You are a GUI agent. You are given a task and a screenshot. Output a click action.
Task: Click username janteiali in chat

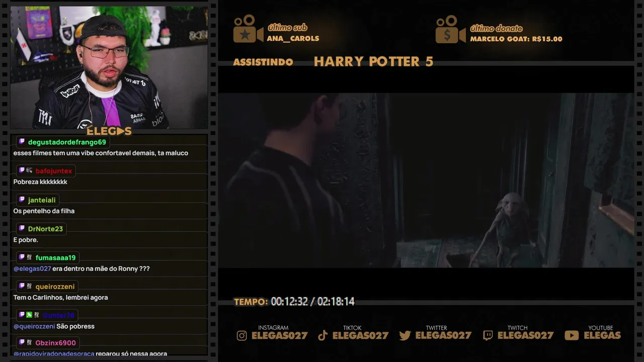pos(42,200)
